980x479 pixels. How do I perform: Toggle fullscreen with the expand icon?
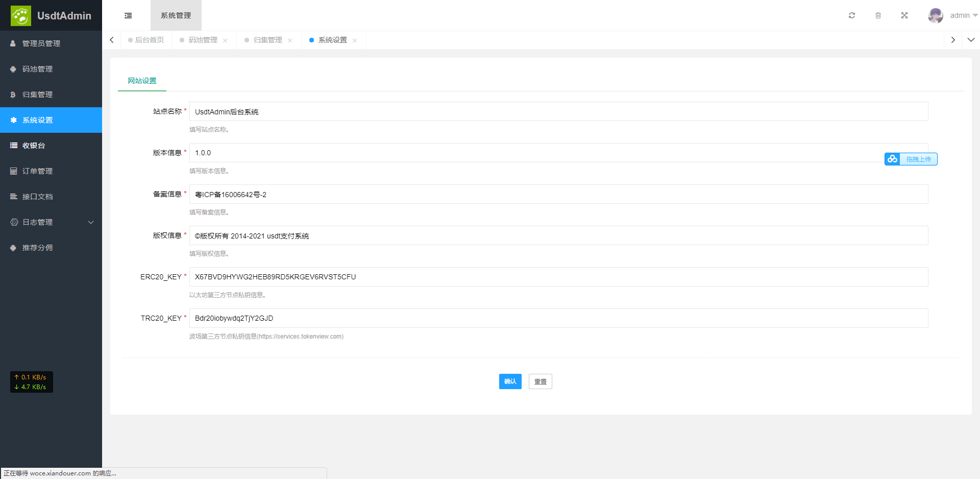(x=904, y=15)
